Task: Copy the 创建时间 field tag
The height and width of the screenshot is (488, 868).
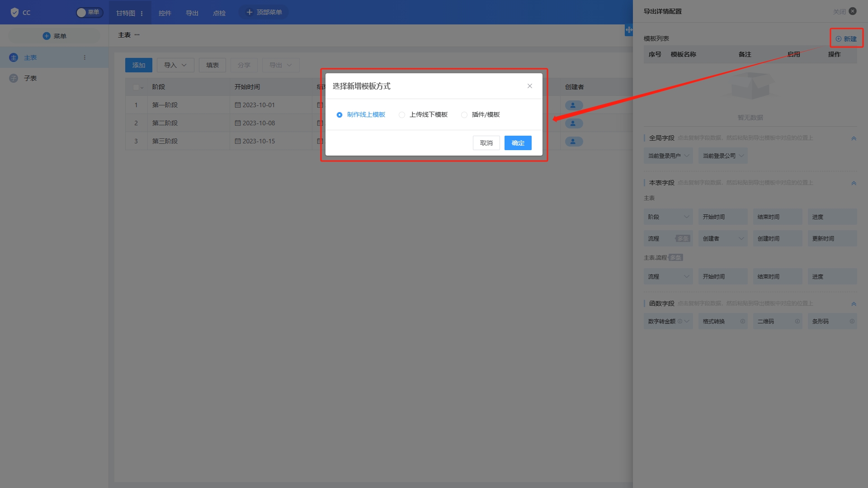Action: click(x=778, y=238)
